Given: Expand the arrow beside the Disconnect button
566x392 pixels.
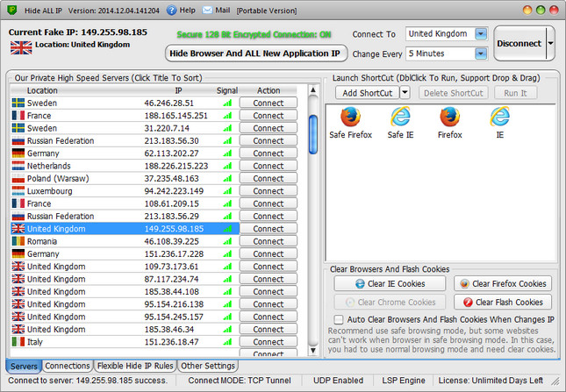Looking at the screenshot, I should tap(550, 41).
